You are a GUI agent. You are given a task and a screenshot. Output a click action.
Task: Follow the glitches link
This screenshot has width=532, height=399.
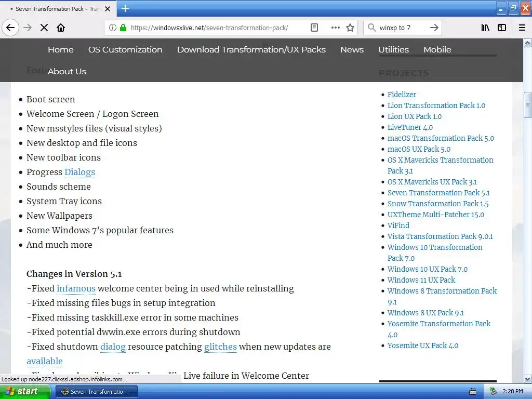(220, 347)
